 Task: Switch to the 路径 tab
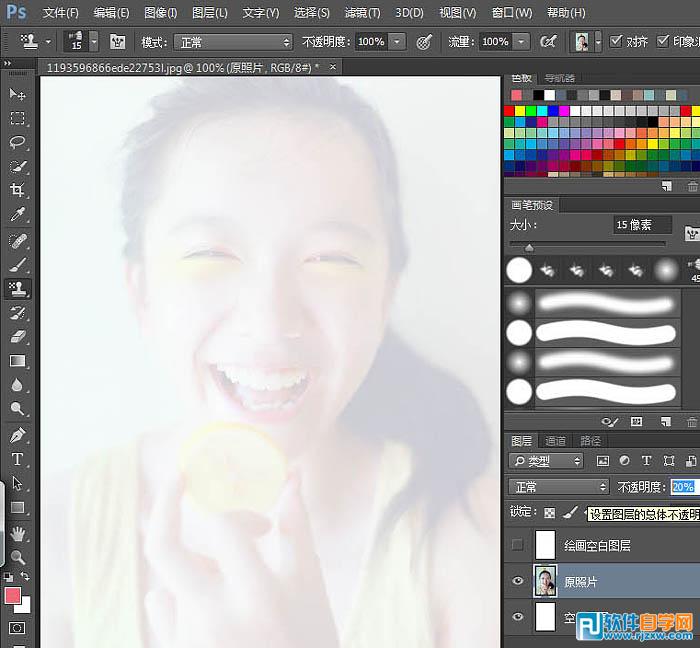point(590,441)
